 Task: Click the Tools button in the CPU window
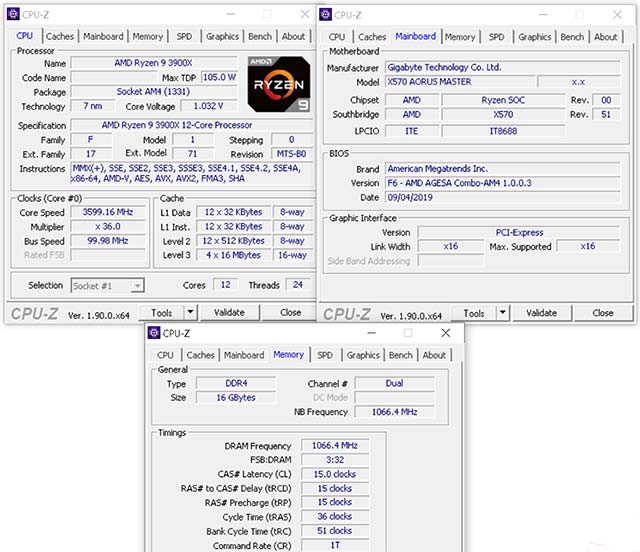click(x=162, y=313)
